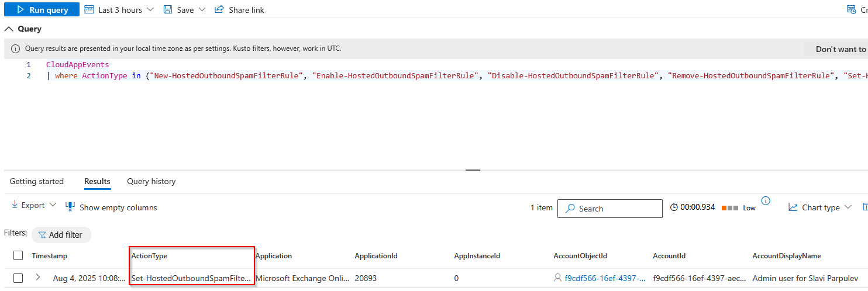Expand the Save options chevron
868x291 pixels.
click(202, 10)
